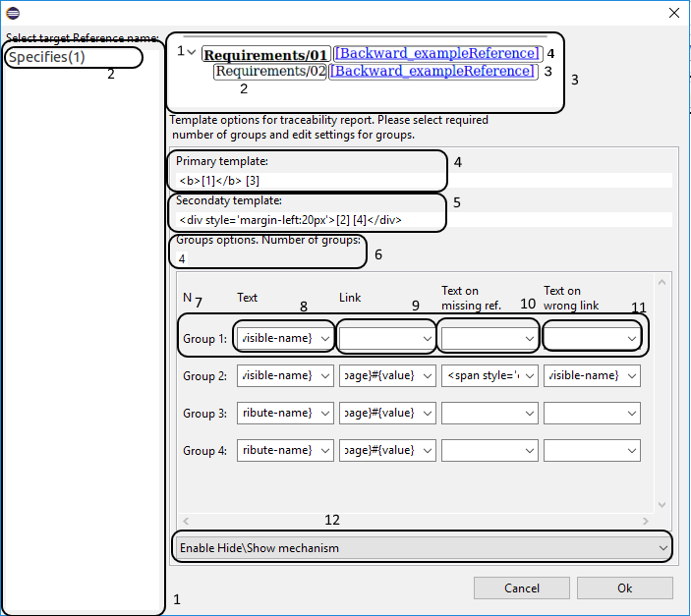This screenshot has height=616, width=691.
Task: Edit the Secondary template input field
Action: tap(425, 219)
